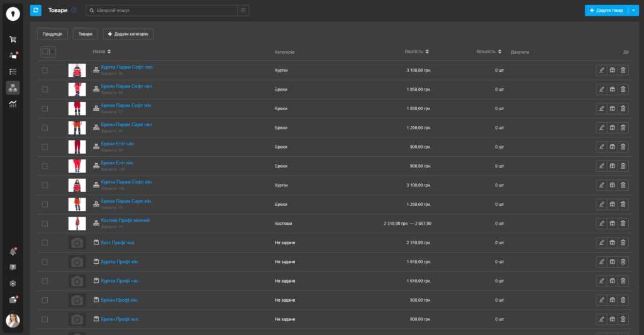Edit Куртка Парам Софт чол. with pencil icon
This screenshot has width=644, height=335.
point(601,71)
